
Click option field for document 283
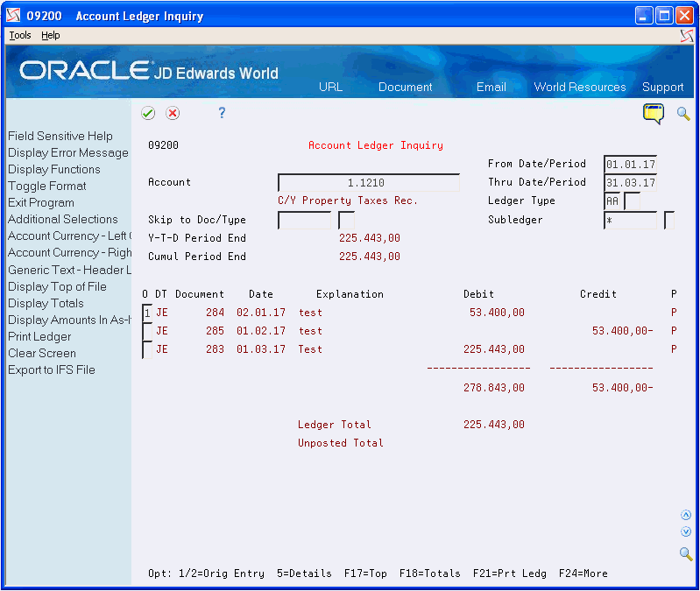point(147,349)
